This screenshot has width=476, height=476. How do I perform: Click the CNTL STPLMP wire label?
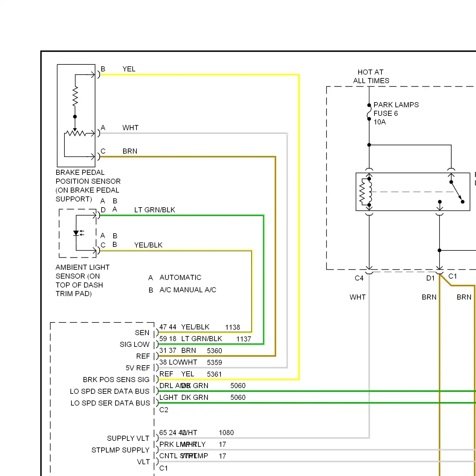point(184,456)
